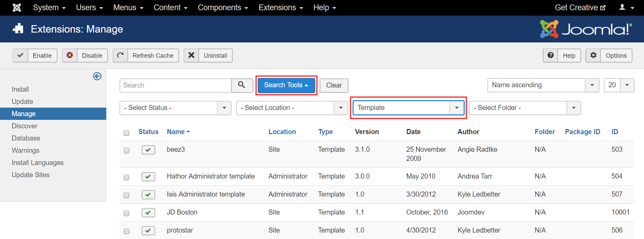Check the checkbox for Isis Administrator template

pos(126,195)
